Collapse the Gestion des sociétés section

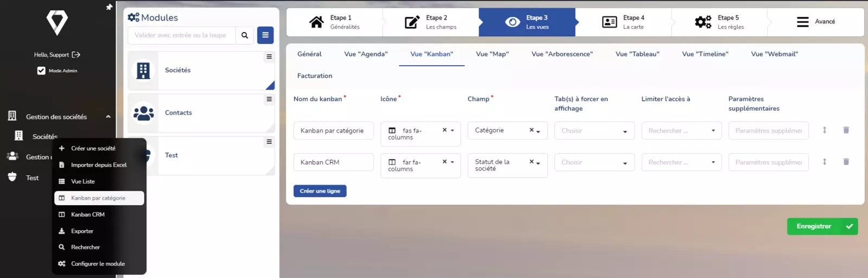[x=108, y=117]
